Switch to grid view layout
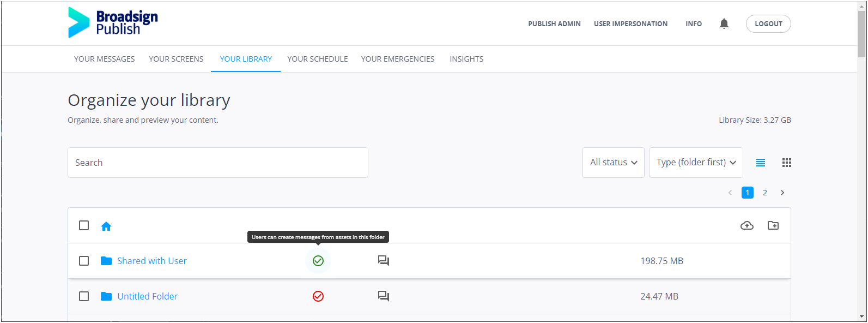Viewport: 868px width, 323px height. 787,163
